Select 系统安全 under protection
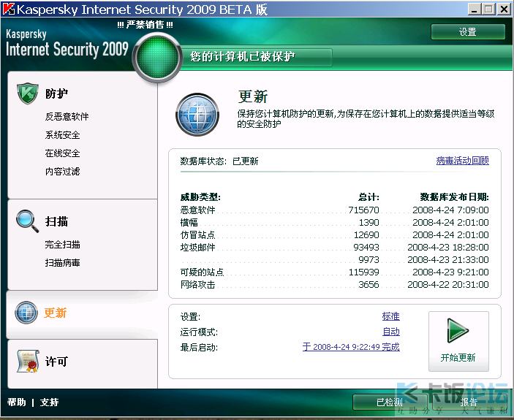 [62, 135]
